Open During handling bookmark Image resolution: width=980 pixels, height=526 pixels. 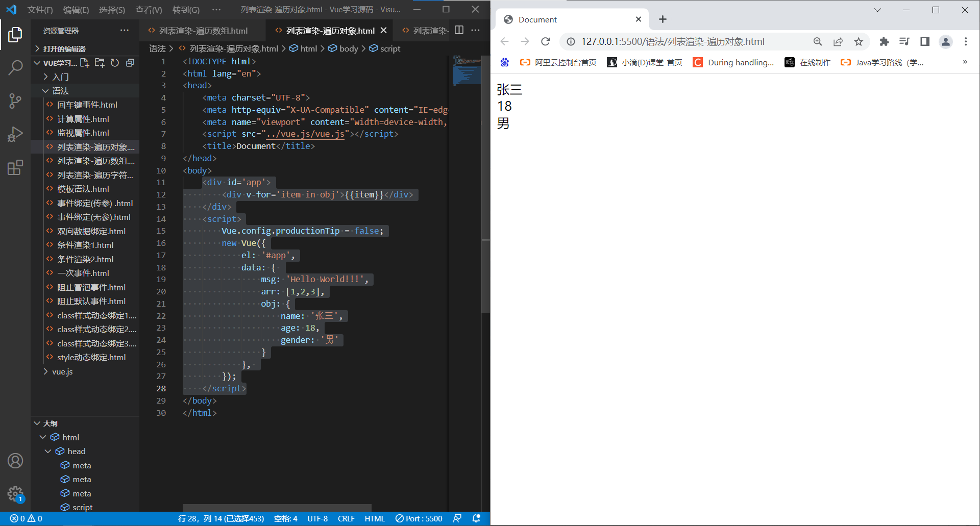point(733,62)
